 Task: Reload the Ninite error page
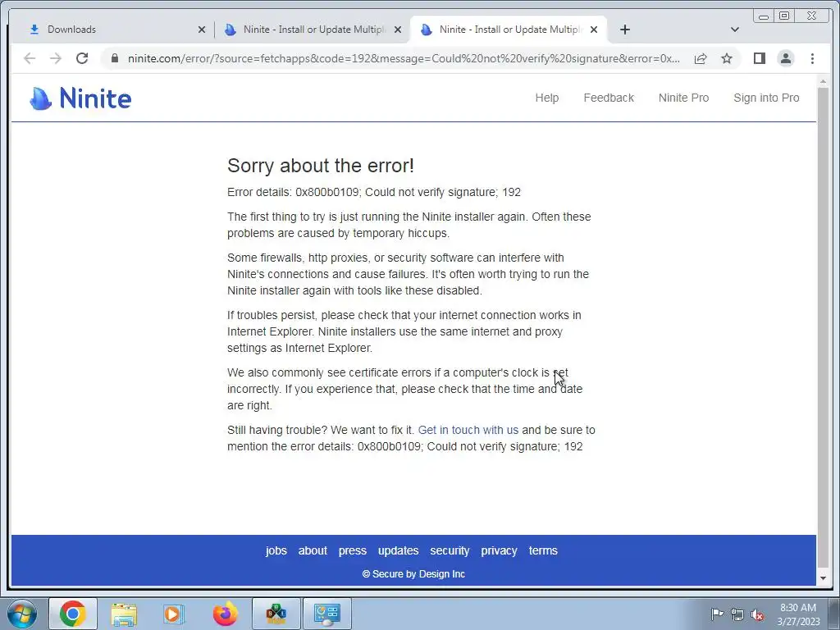point(82,58)
